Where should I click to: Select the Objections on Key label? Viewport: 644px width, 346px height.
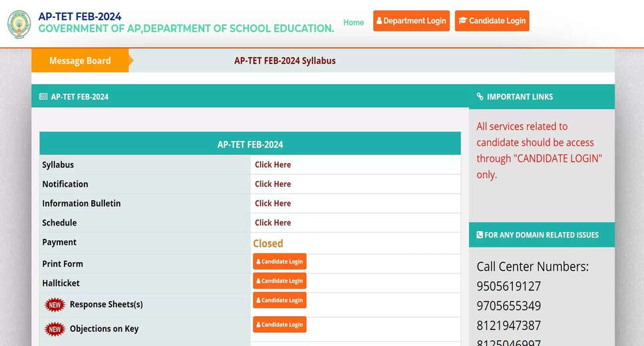click(104, 329)
